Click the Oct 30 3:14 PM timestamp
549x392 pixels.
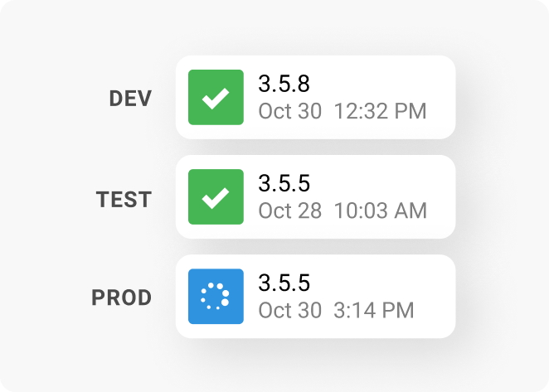click(336, 311)
